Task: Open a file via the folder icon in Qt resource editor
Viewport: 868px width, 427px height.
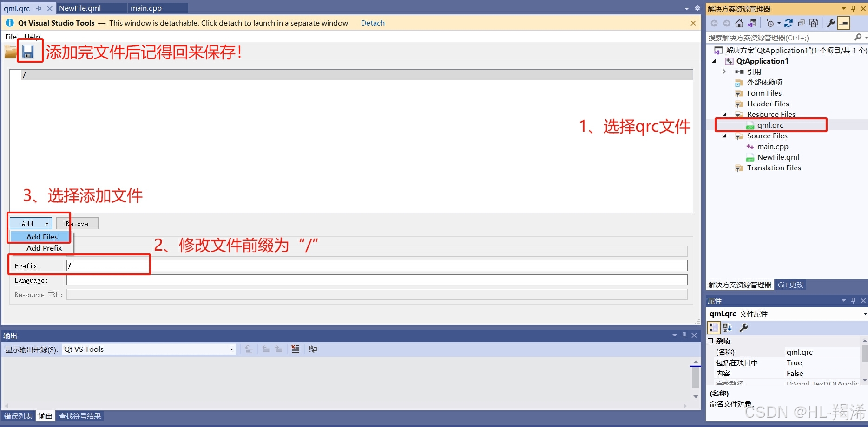Action: pos(10,51)
